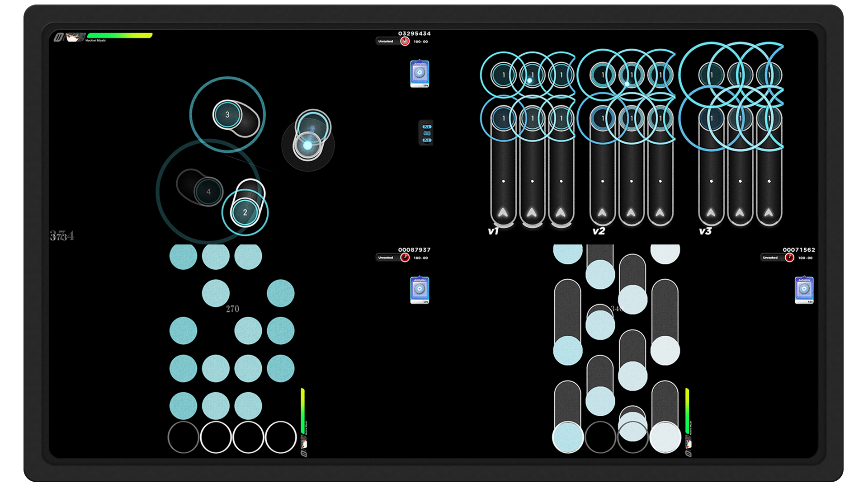
Task: Click the K2 key counter
Action: tap(427, 140)
